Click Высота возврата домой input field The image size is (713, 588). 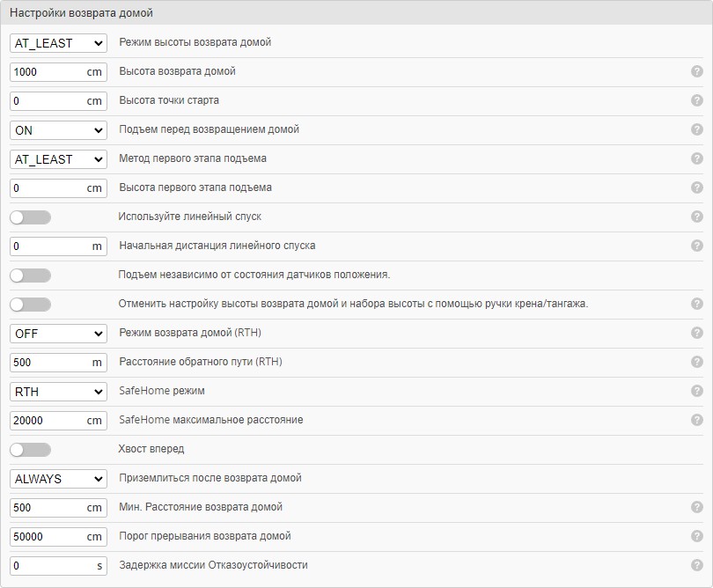point(48,71)
